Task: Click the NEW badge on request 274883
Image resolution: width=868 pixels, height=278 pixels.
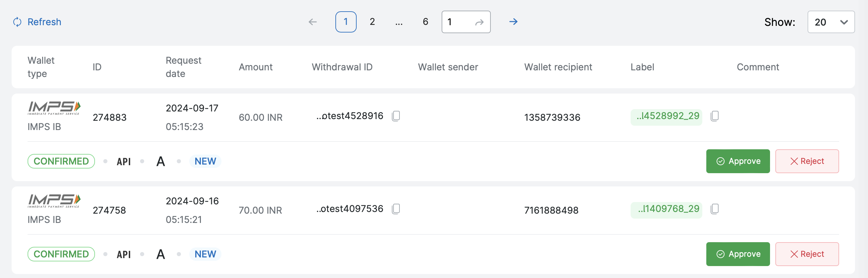Action: coord(205,161)
